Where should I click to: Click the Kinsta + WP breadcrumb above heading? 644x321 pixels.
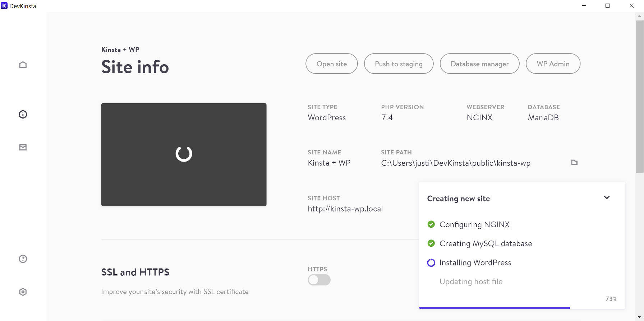tap(120, 50)
